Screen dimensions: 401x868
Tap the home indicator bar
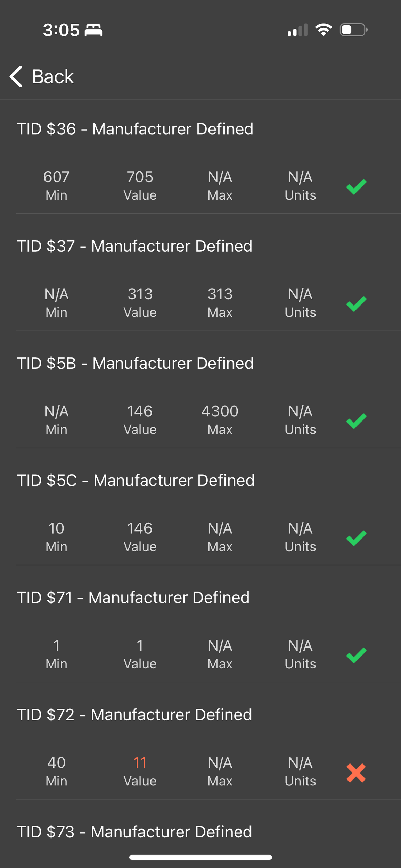coord(200,857)
